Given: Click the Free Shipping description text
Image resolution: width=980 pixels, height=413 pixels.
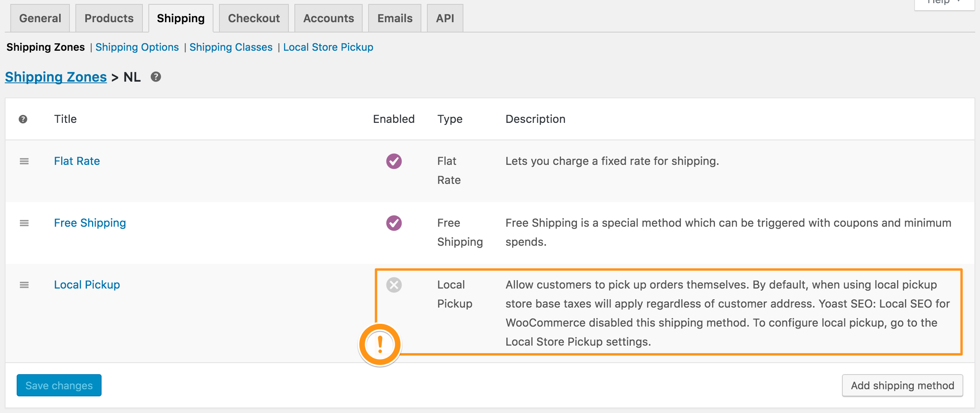Looking at the screenshot, I should pos(728,232).
